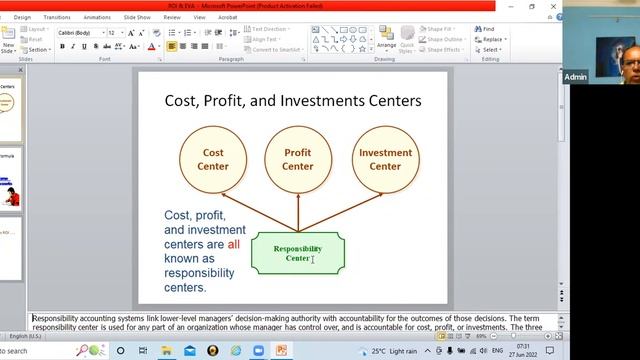Expand Arrange dropdown
The height and width of the screenshot is (360, 640).
click(387, 40)
